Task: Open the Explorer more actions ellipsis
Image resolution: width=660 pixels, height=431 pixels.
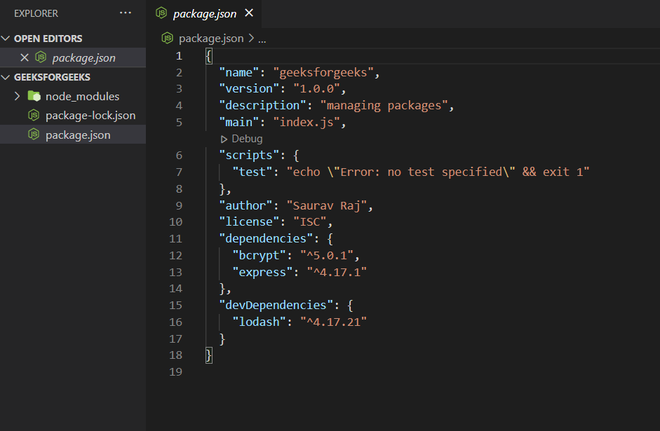Action: coord(125,13)
